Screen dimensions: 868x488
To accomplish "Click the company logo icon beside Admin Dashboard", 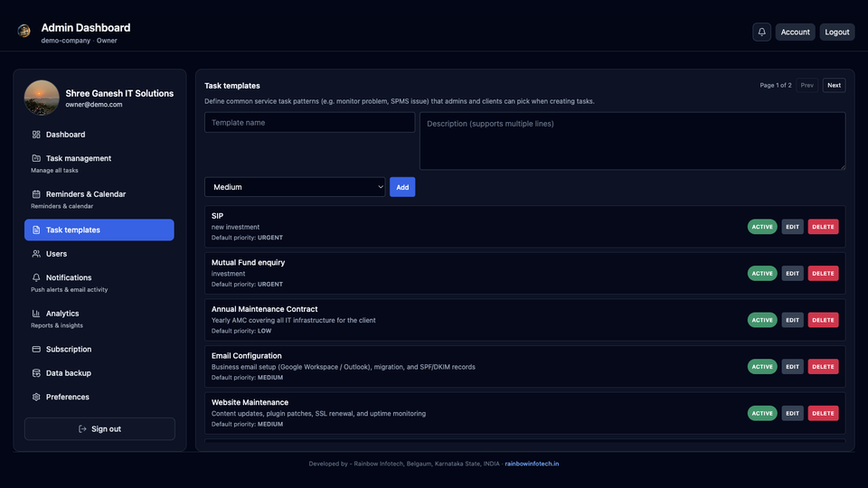I will tap(24, 31).
